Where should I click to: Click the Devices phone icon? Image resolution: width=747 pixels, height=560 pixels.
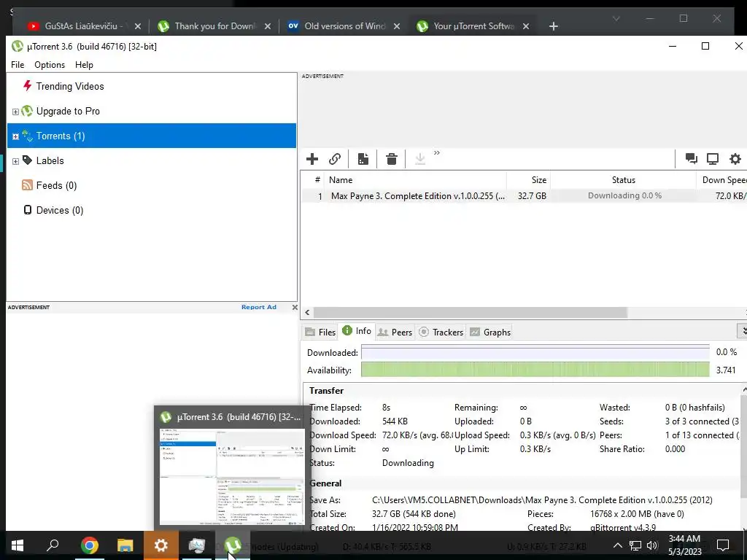coord(28,210)
